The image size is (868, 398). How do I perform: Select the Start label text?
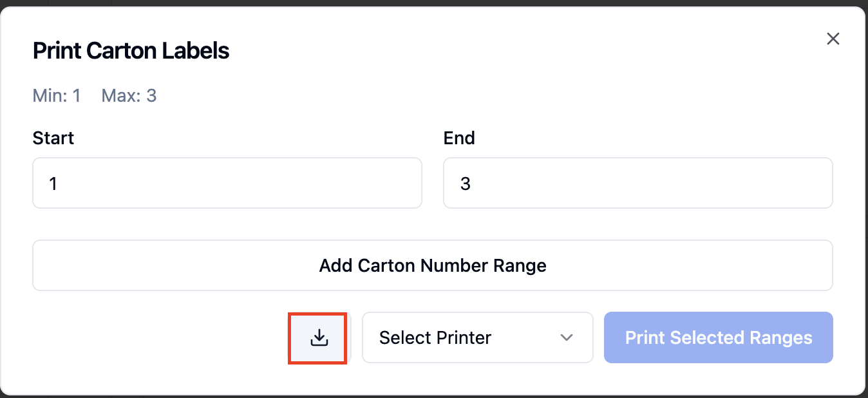[x=53, y=138]
